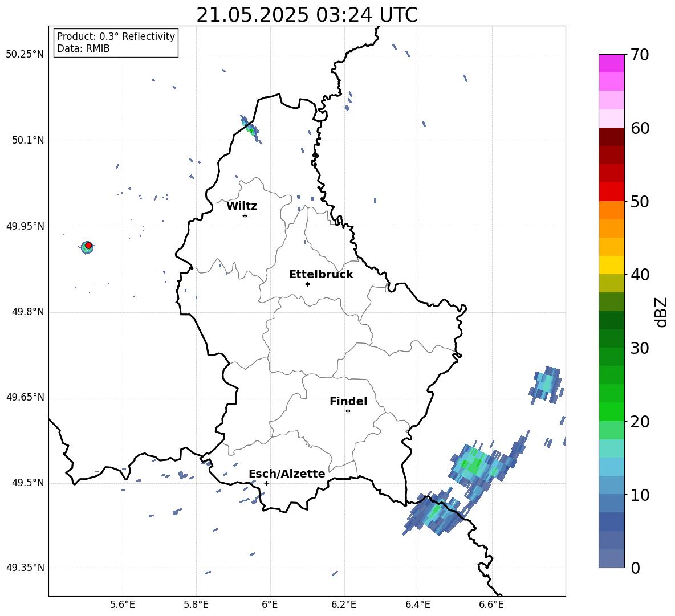Screen dimensions: 675x616
Task: Click the colorbar tick label 50
Action: 640,201
